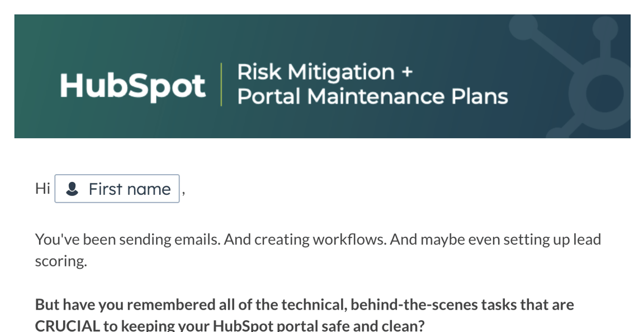Image resolution: width=644 pixels, height=332 pixels.
Task: Click the comma after the First name token
Action: tap(183, 191)
